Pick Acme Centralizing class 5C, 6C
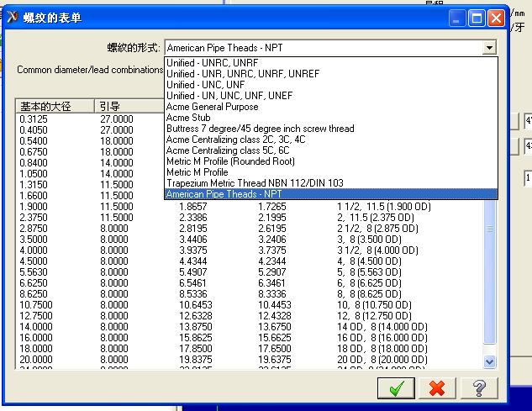Screen dimensions: 532x411 pos(331,150)
